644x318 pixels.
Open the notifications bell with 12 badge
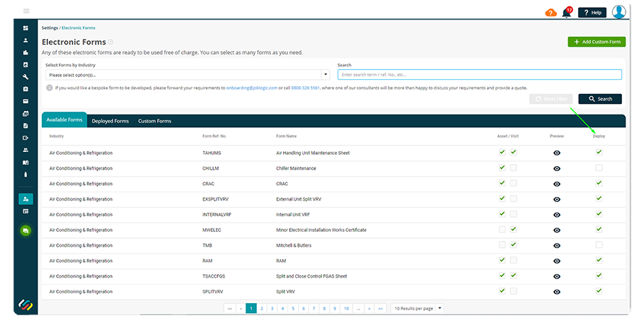point(567,13)
